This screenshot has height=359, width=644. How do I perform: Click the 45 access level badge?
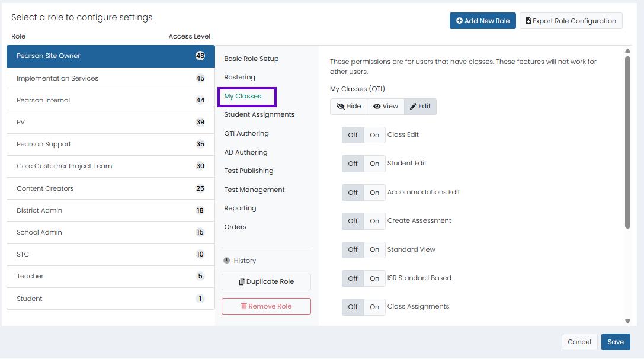(200, 78)
